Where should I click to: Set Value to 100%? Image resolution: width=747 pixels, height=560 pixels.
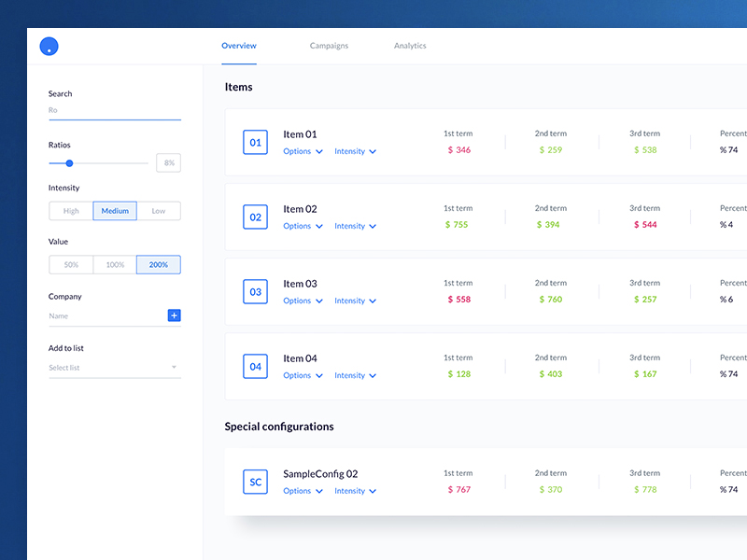[115, 265]
